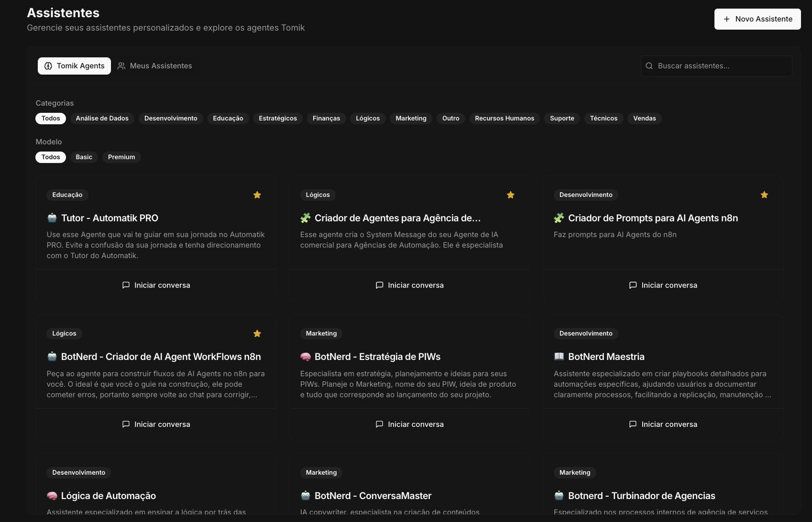This screenshot has height=522, width=812.
Task: Click the brain icon of Lógica de Automação
Action: tap(52, 496)
